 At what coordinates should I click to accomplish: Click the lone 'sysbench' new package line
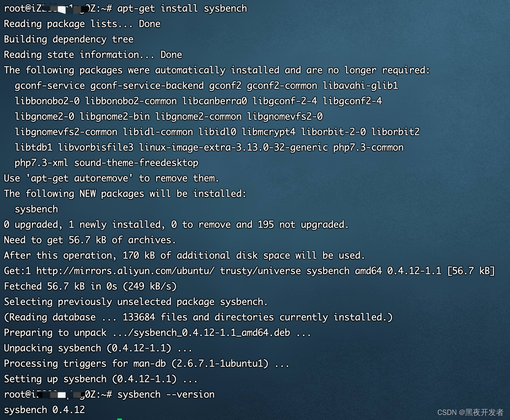pos(36,209)
